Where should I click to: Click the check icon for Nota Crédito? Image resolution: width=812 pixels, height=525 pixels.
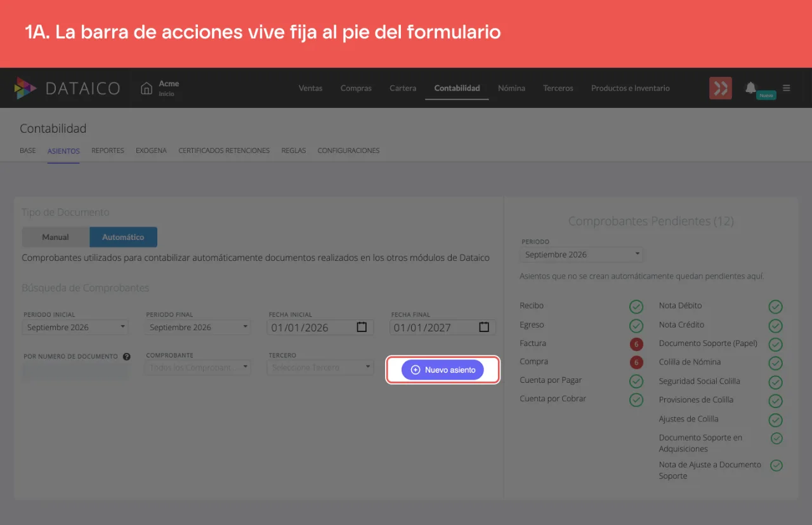coord(775,326)
